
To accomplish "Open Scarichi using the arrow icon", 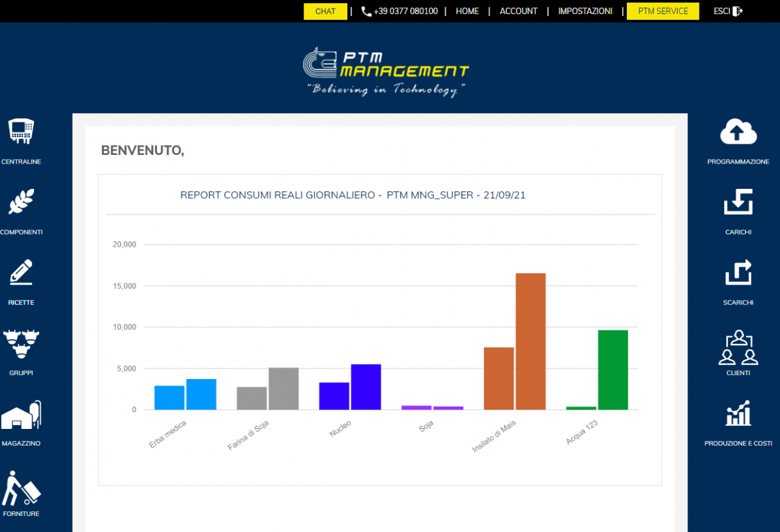I will click(738, 272).
